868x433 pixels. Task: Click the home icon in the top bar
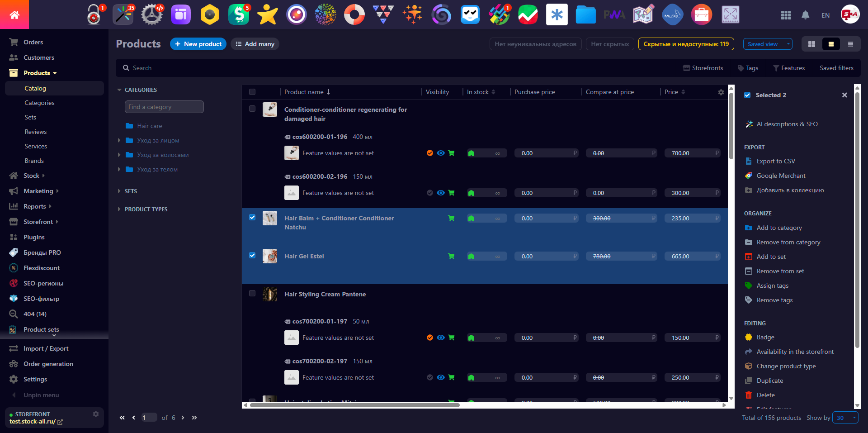pyautogui.click(x=14, y=14)
